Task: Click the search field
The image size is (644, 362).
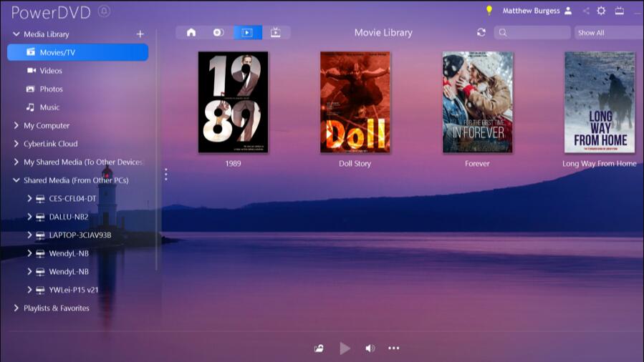Action: click(532, 32)
